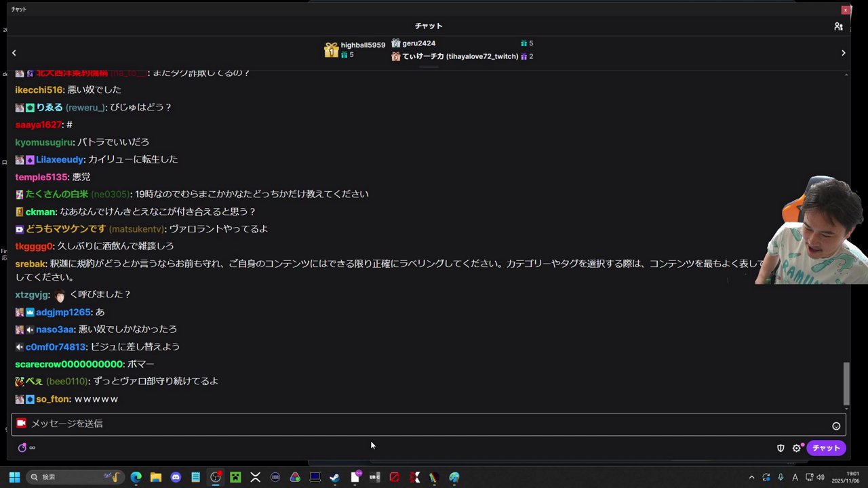Open the チャット header menu

point(428,26)
